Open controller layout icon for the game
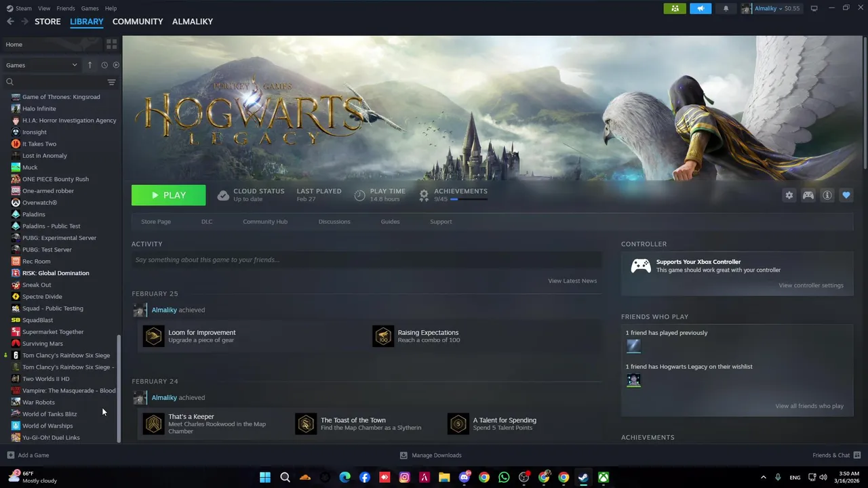Viewport: 868px width, 488px height. (x=808, y=195)
